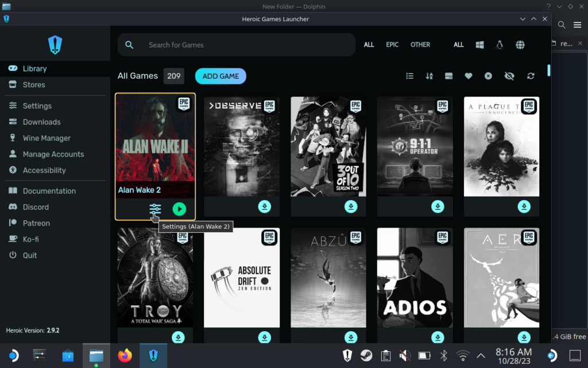
Task: Filter by Linux penguin icon
Action: (x=500, y=45)
